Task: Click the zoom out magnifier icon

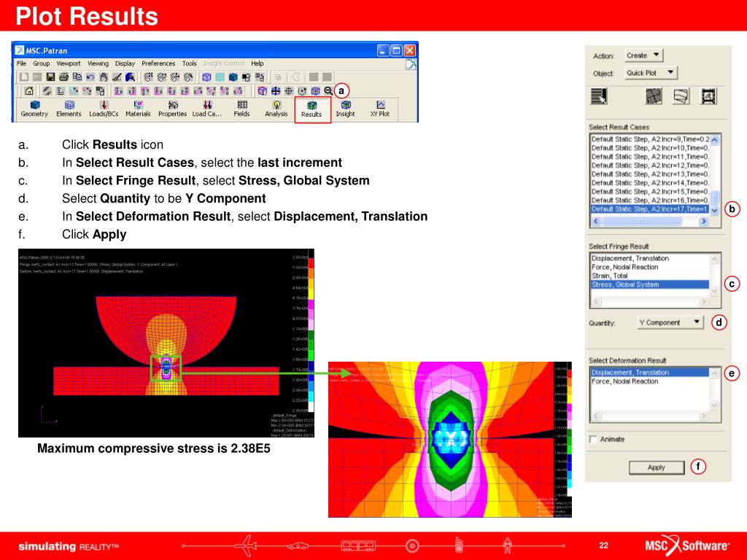Action: [328, 90]
